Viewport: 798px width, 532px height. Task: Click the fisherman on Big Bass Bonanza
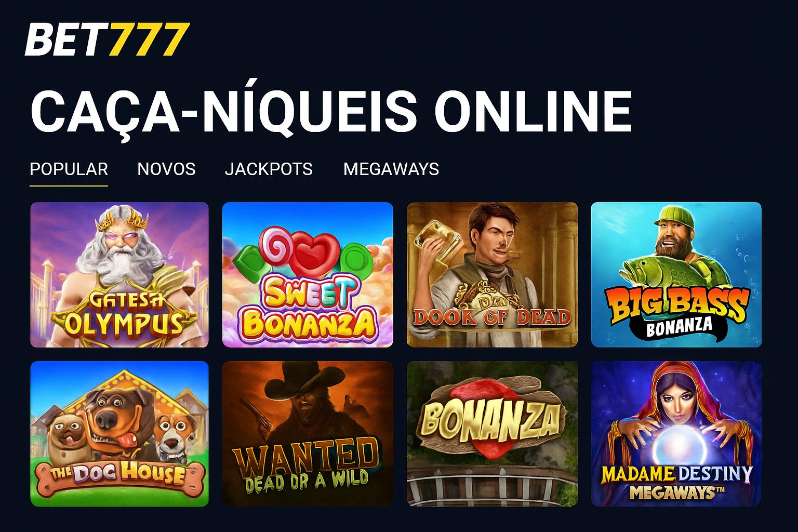(675, 244)
